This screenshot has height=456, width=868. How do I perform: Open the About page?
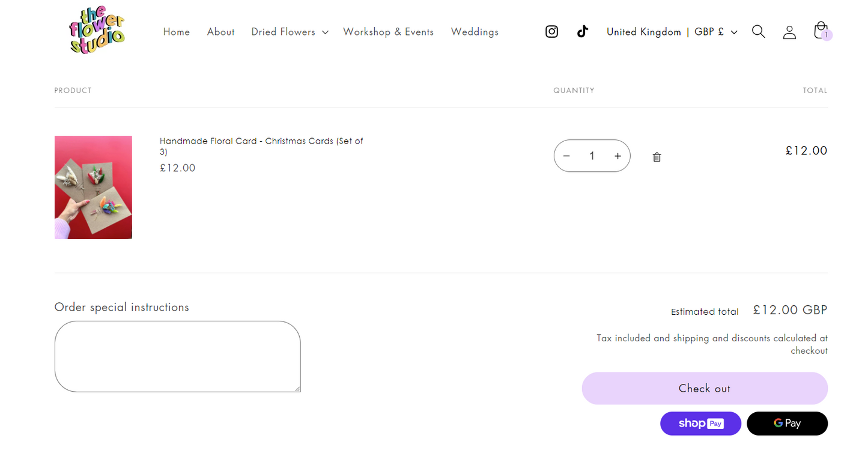(220, 32)
